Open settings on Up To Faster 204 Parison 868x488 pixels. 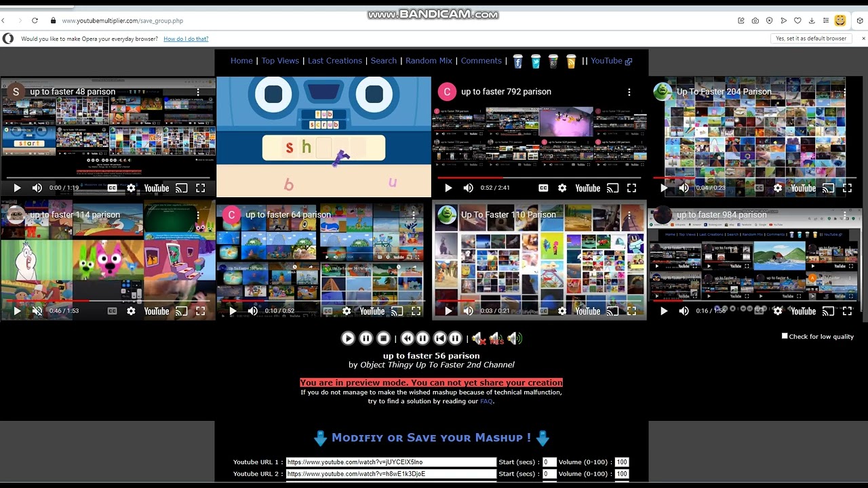pos(778,188)
